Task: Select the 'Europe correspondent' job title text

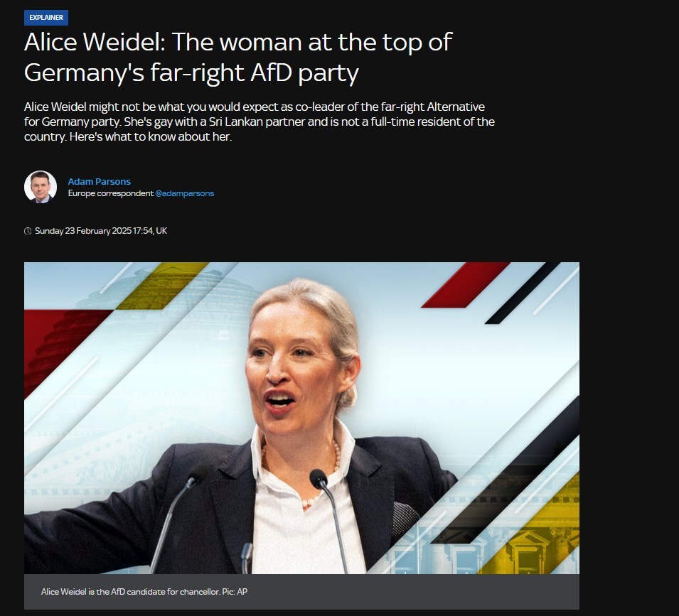Action: [x=111, y=193]
